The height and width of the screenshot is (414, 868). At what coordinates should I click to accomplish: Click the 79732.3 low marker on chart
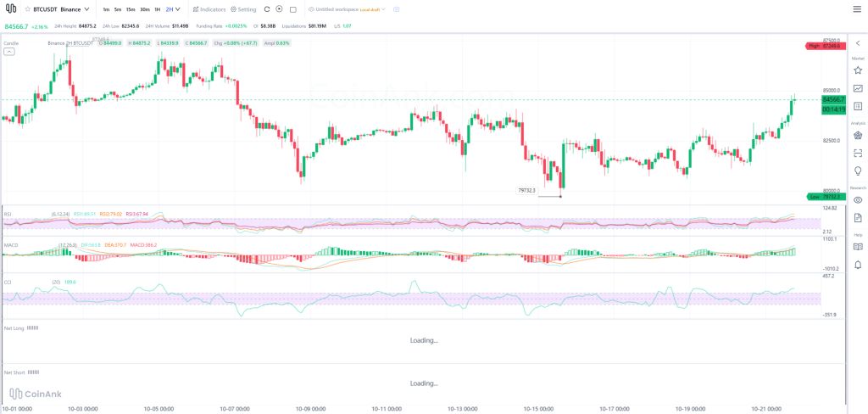(526, 191)
